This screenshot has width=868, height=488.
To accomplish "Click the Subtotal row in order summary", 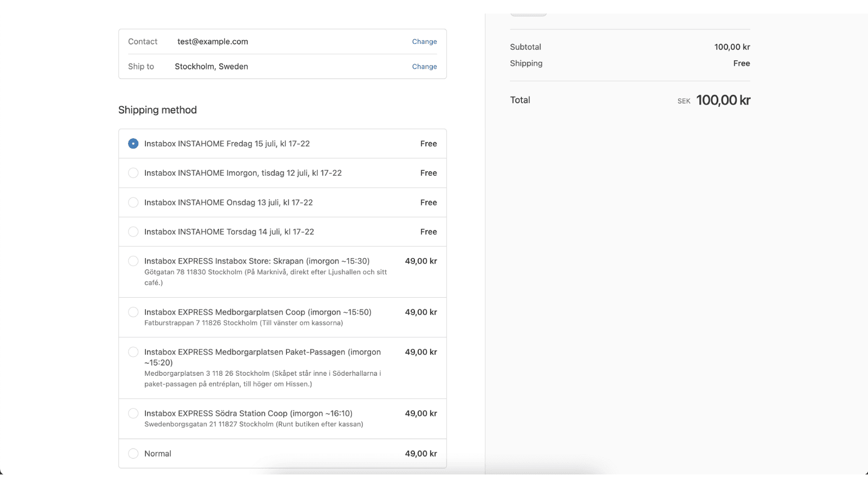I will (525, 47).
